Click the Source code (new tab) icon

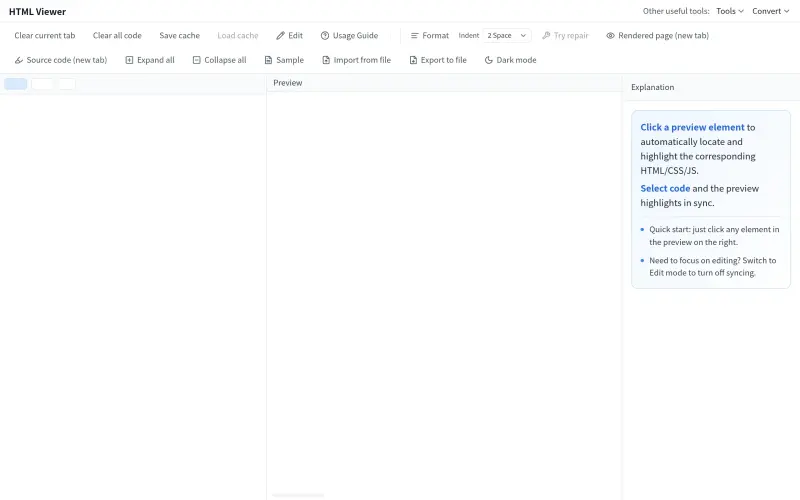(19, 60)
